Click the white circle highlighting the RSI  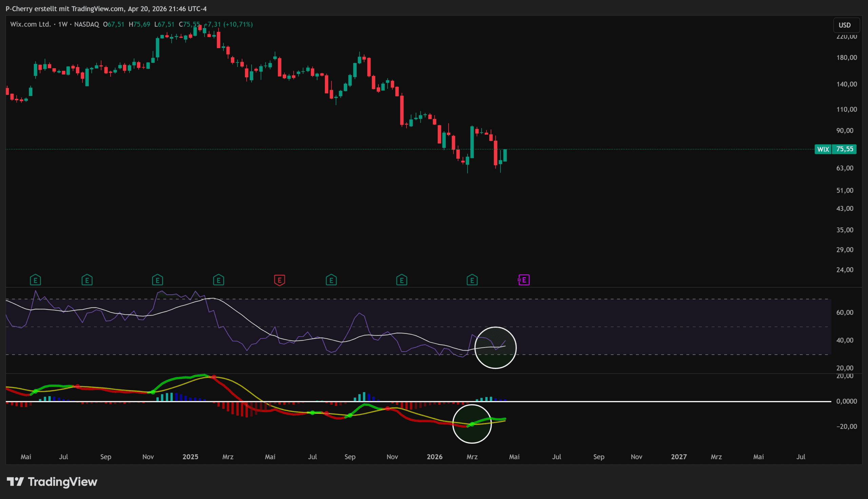pyautogui.click(x=495, y=347)
